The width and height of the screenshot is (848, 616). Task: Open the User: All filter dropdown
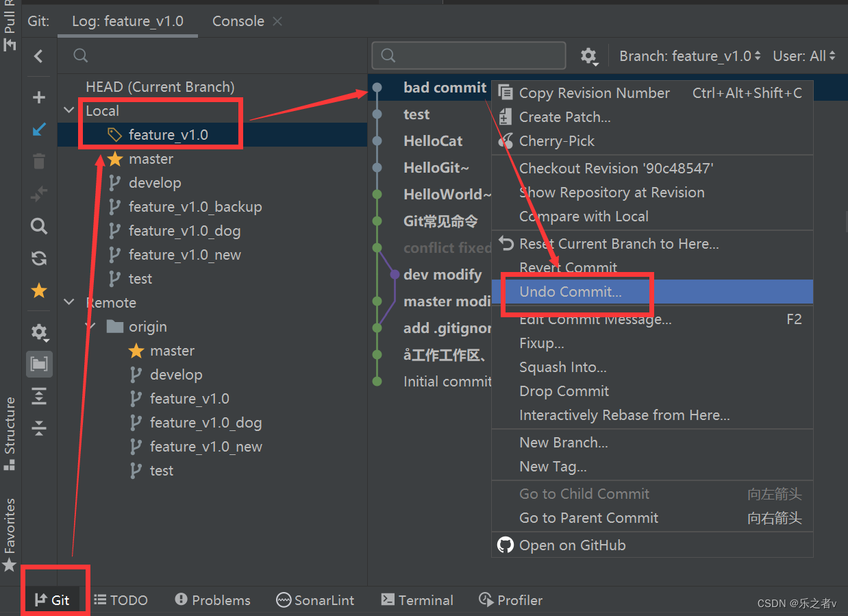click(804, 56)
